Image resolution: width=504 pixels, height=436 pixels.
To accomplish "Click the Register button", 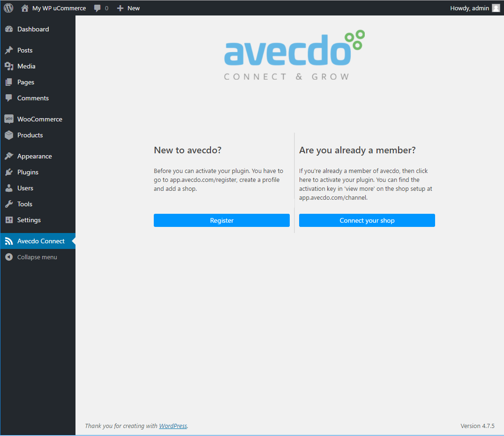I will tap(221, 220).
